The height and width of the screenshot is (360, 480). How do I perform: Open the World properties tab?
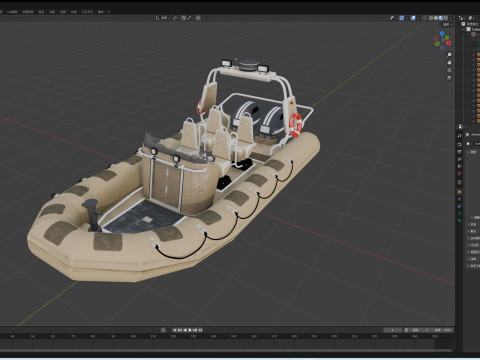point(459,173)
